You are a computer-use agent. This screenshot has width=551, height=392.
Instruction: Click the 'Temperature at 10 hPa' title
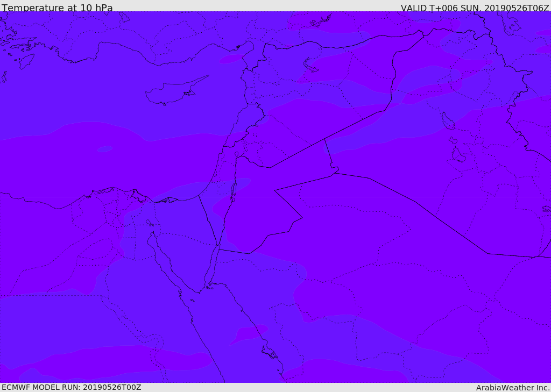[x=57, y=8]
